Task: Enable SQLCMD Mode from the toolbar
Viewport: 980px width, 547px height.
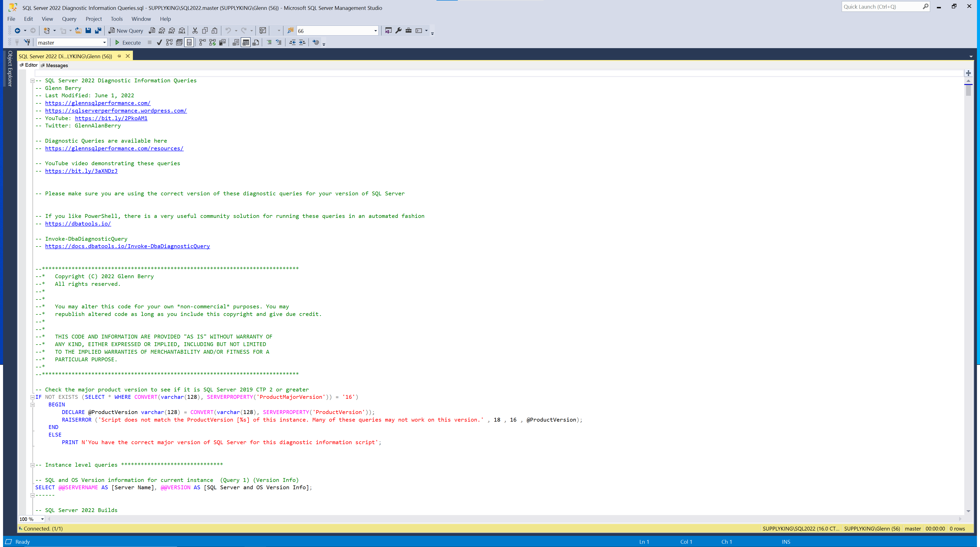Action: point(316,42)
